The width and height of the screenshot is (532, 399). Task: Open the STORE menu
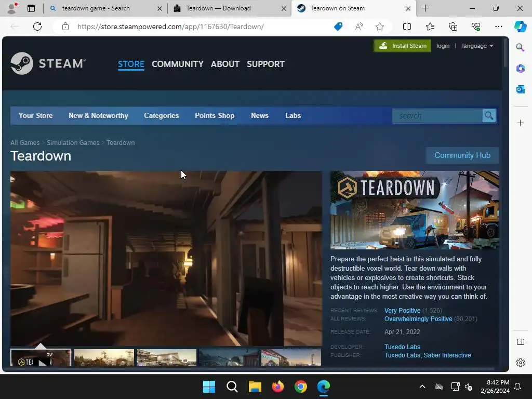(x=131, y=64)
